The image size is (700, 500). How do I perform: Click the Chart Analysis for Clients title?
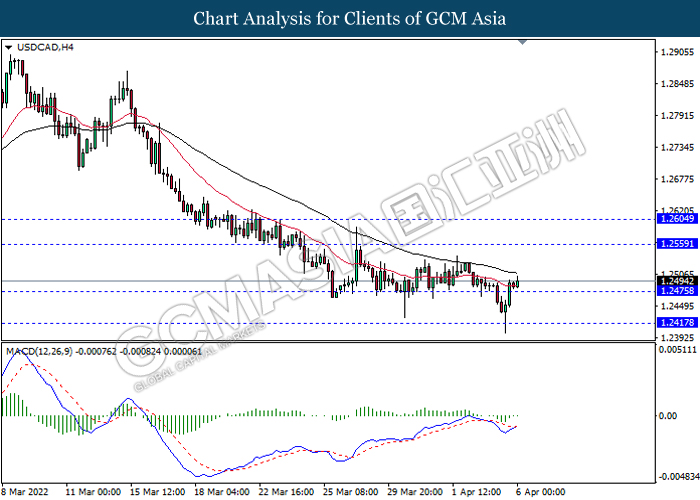[350, 19]
